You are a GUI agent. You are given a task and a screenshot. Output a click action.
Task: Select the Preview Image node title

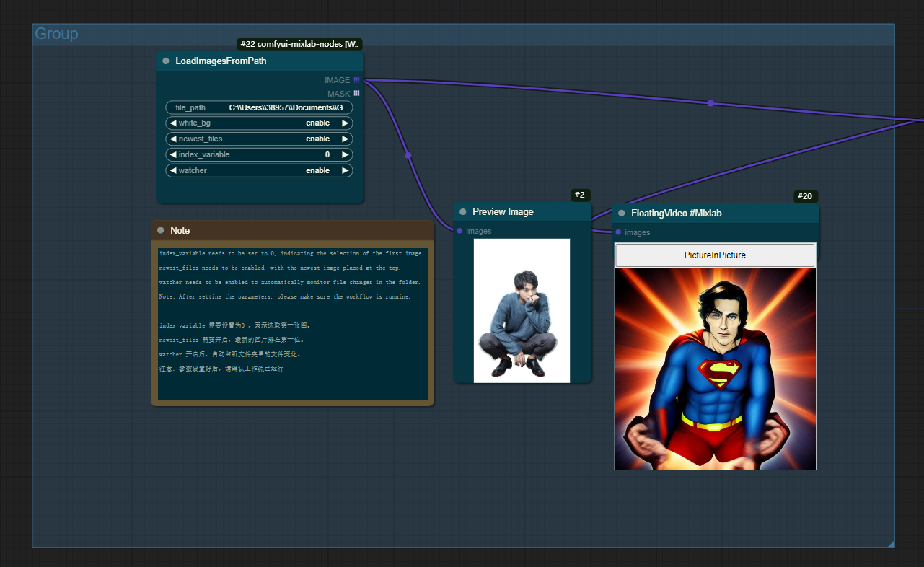coord(503,212)
